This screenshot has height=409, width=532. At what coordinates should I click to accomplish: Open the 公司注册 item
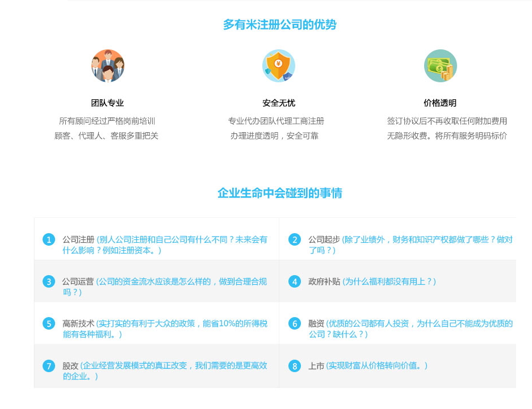pyautogui.click(x=78, y=239)
